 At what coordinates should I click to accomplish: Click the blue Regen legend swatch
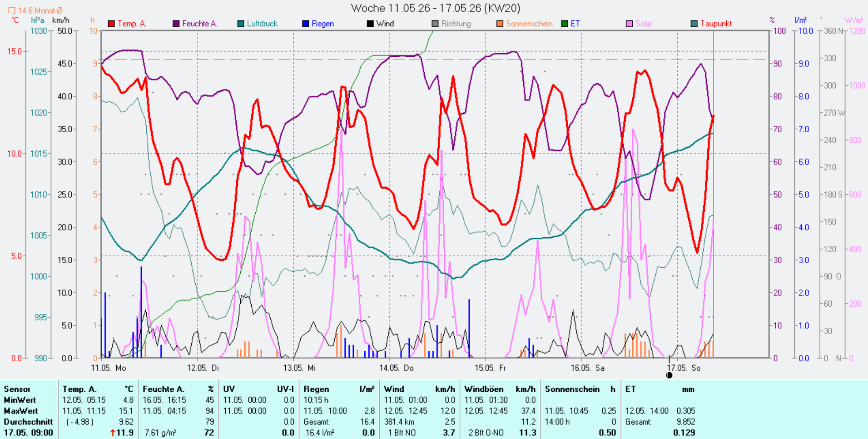tap(305, 24)
